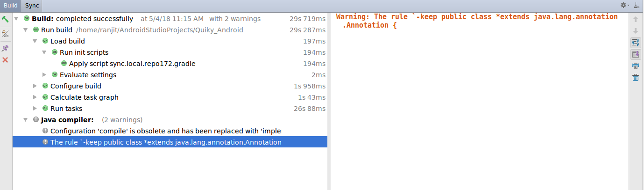The height and width of the screenshot is (190, 644).
Task: Click the up arrow in console toolbar
Action: (x=635, y=19)
